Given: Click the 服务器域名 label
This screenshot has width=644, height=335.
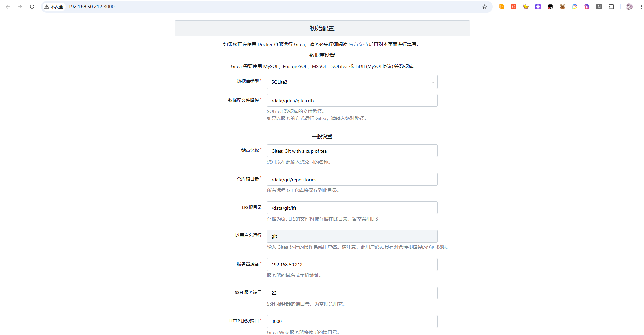Looking at the screenshot, I should pos(248,264).
